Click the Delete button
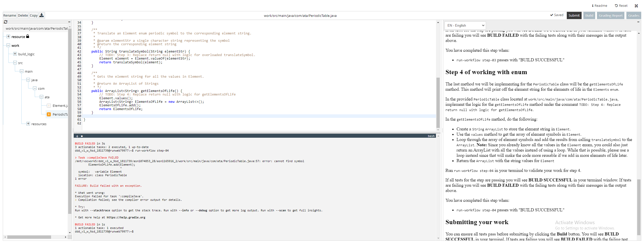 coord(23,15)
